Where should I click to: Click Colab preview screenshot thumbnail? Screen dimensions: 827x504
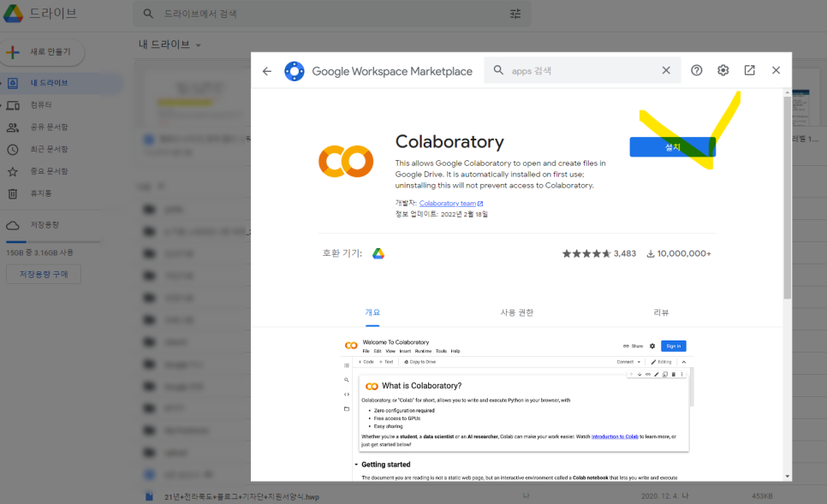click(517, 408)
